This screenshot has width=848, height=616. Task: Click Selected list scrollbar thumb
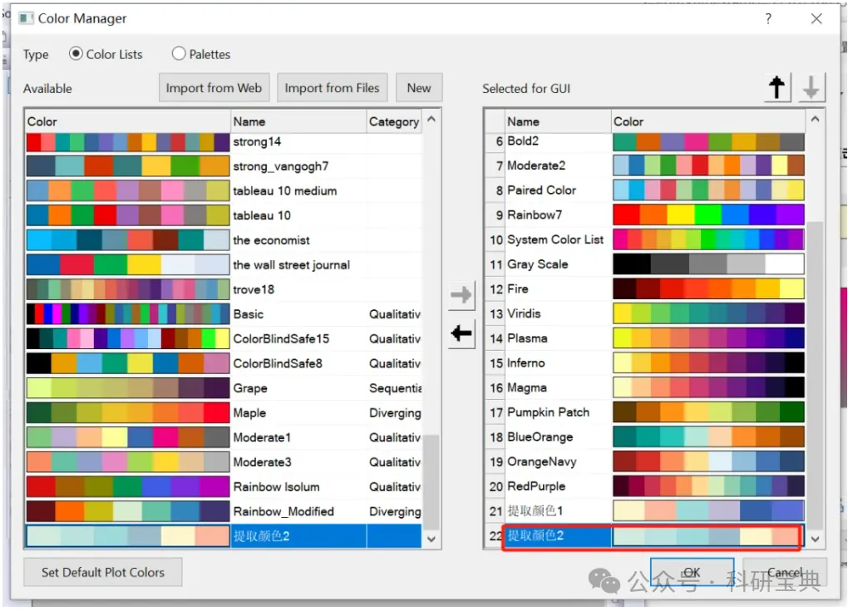click(x=815, y=374)
